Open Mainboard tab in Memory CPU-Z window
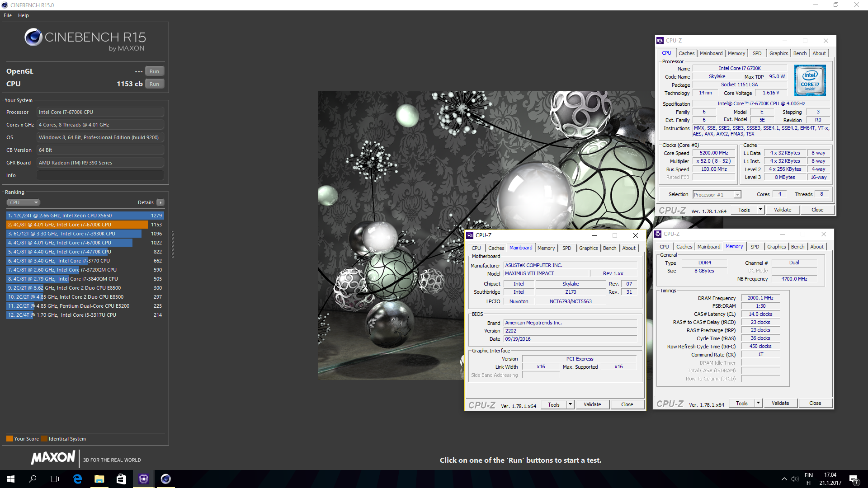This screenshot has width=868, height=488. pos(708,247)
